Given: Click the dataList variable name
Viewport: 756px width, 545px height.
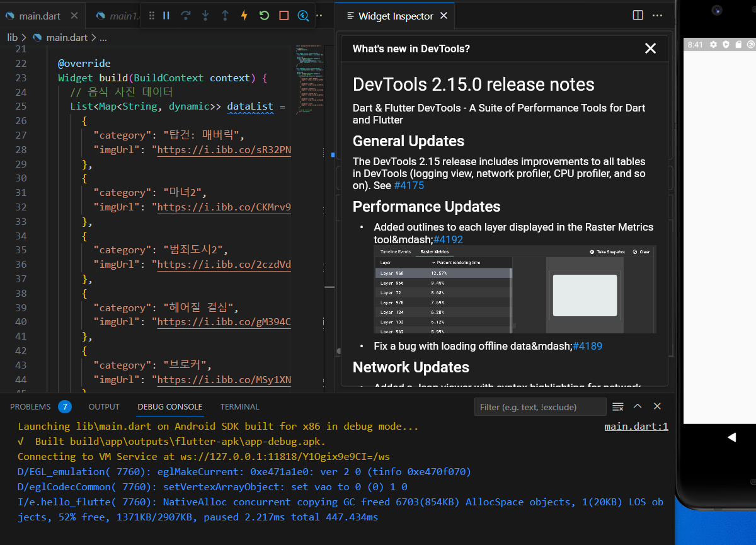Looking at the screenshot, I should [250, 106].
